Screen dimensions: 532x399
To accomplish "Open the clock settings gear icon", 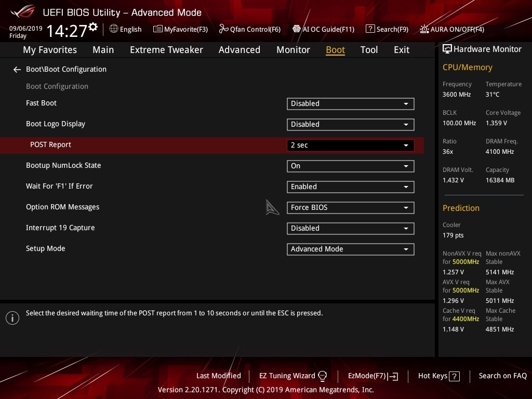I will coord(93,26).
